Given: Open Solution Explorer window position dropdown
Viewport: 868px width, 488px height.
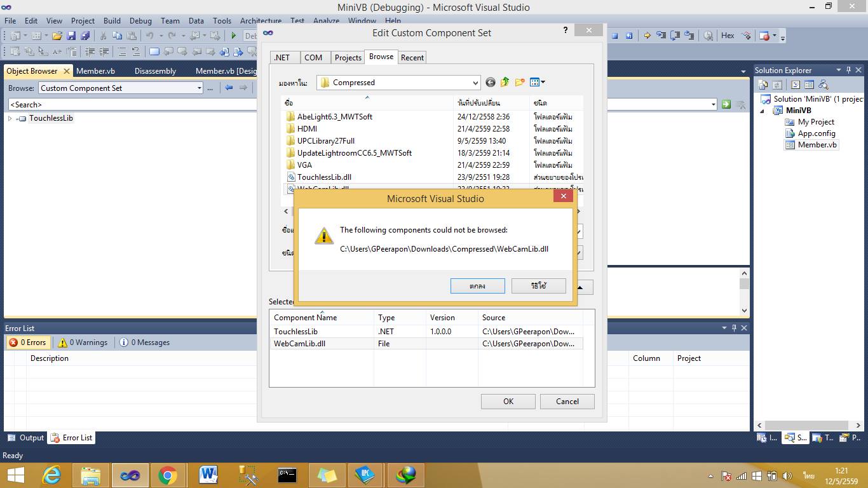Looking at the screenshot, I should point(838,71).
